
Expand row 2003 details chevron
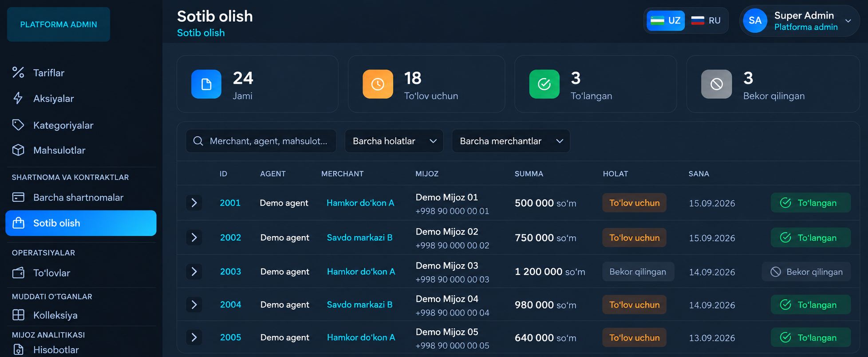[194, 271]
